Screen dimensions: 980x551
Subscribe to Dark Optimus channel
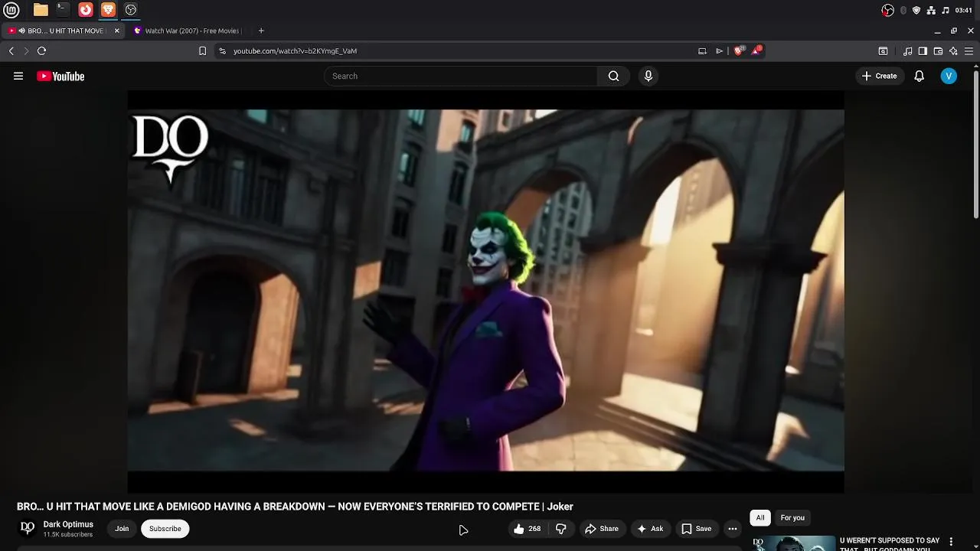(165, 529)
